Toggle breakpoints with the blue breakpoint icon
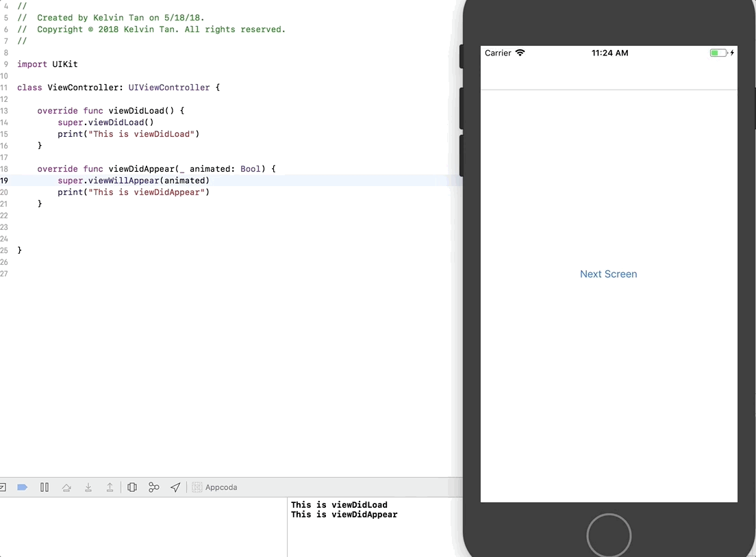The height and width of the screenshot is (557, 756). point(22,487)
